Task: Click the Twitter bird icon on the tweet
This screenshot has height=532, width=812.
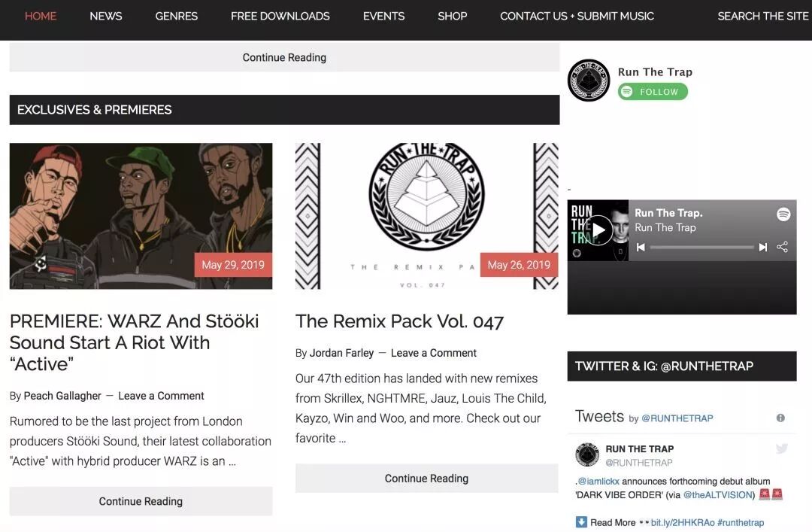Action: tap(781, 449)
